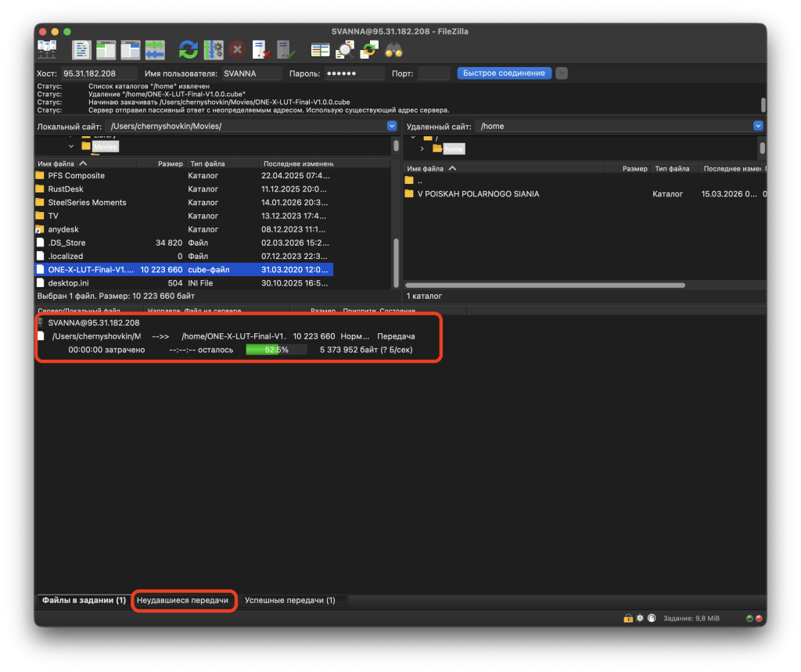Click the binoculars file search icon

coord(393,50)
